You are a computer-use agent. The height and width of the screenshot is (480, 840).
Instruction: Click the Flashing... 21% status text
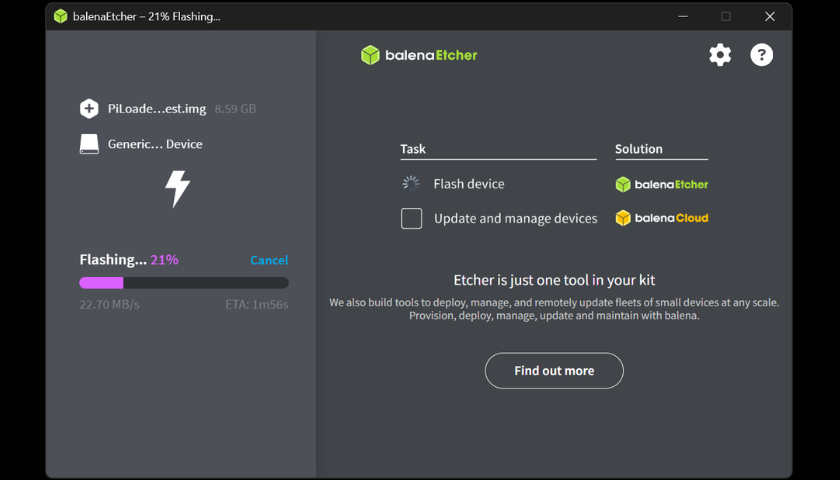(x=129, y=260)
